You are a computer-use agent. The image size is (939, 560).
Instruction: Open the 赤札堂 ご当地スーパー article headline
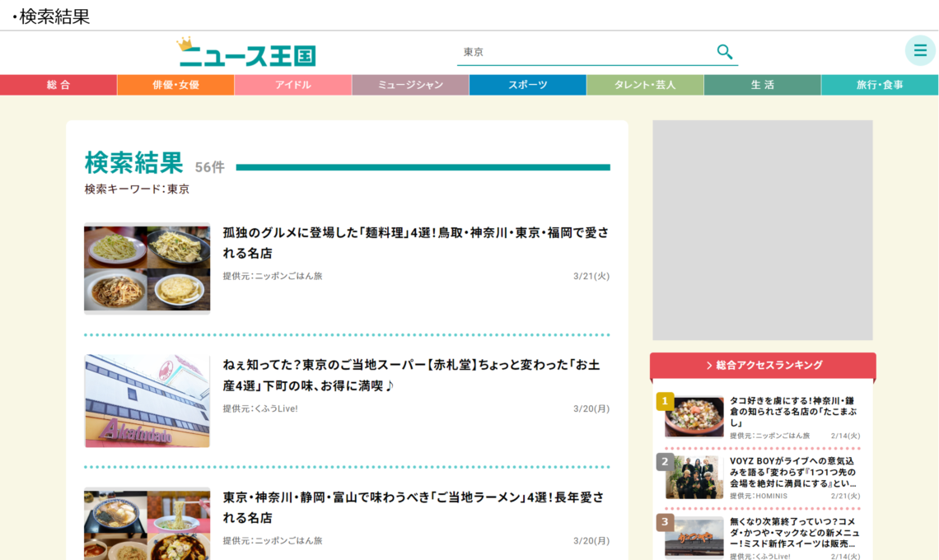(x=411, y=375)
